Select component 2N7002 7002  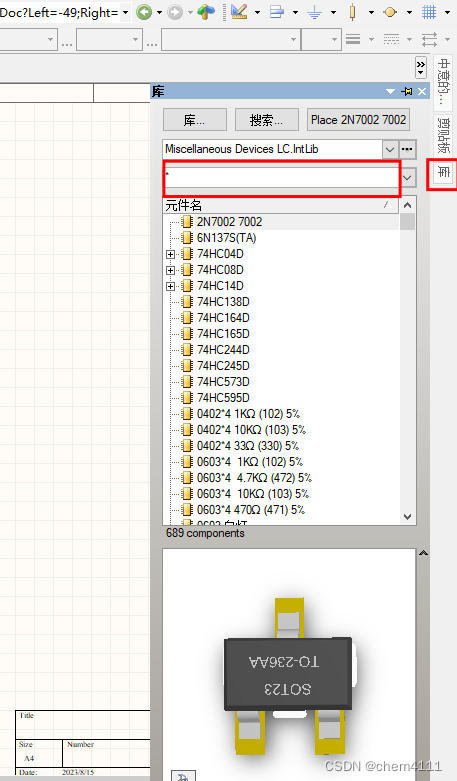pyautogui.click(x=229, y=222)
